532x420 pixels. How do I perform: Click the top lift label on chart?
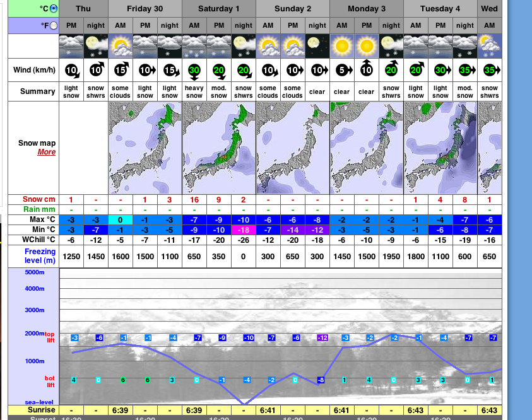[50, 337]
